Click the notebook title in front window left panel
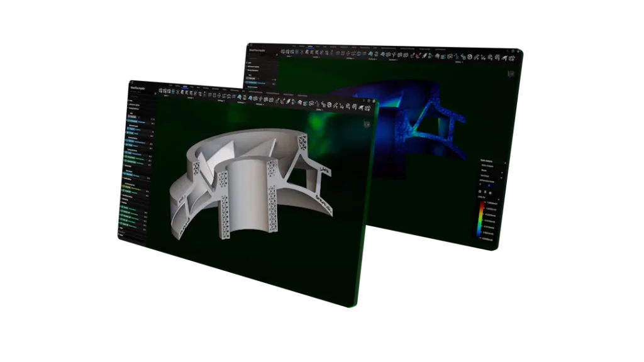The height and width of the screenshot is (362, 644). tap(138, 88)
